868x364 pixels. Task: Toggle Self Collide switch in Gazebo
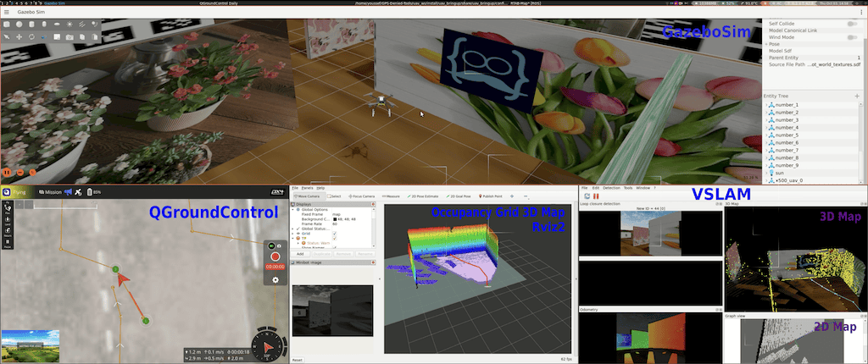(x=852, y=24)
